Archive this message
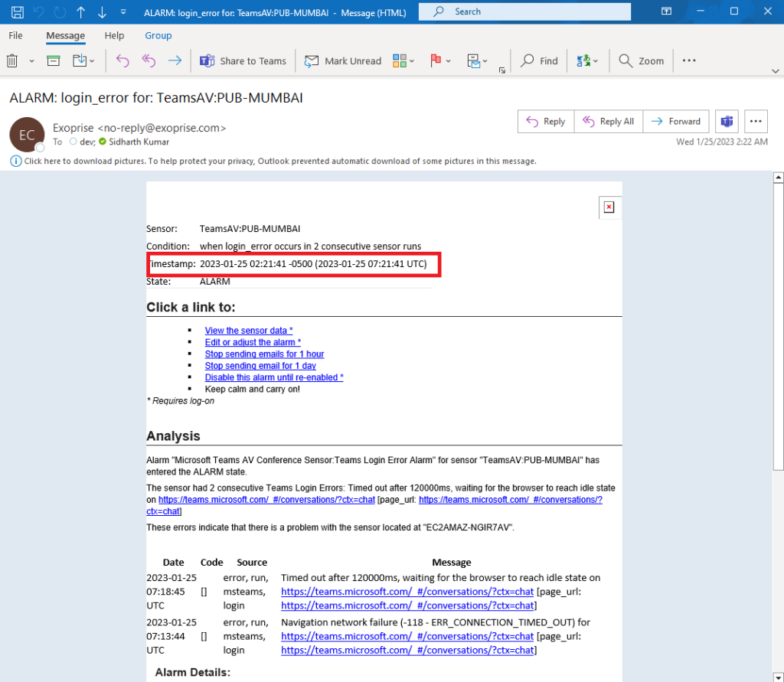This screenshot has width=784, height=682. pyautogui.click(x=54, y=61)
